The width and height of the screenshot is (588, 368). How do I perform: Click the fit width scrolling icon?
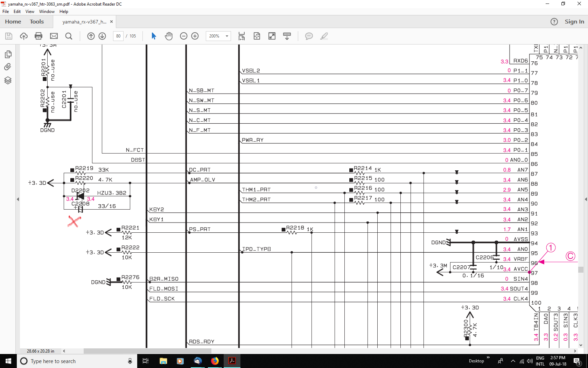tap(241, 36)
